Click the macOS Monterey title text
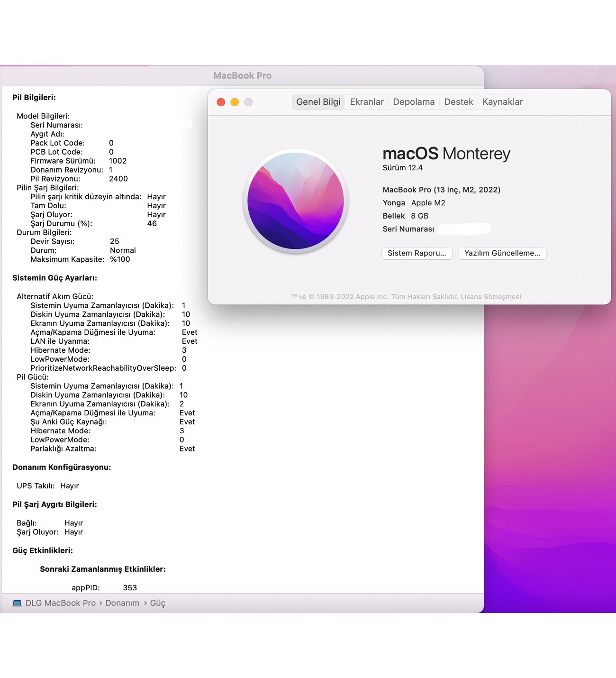Image resolution: width=616 pixels, height=678 pixels. (446, 154)
